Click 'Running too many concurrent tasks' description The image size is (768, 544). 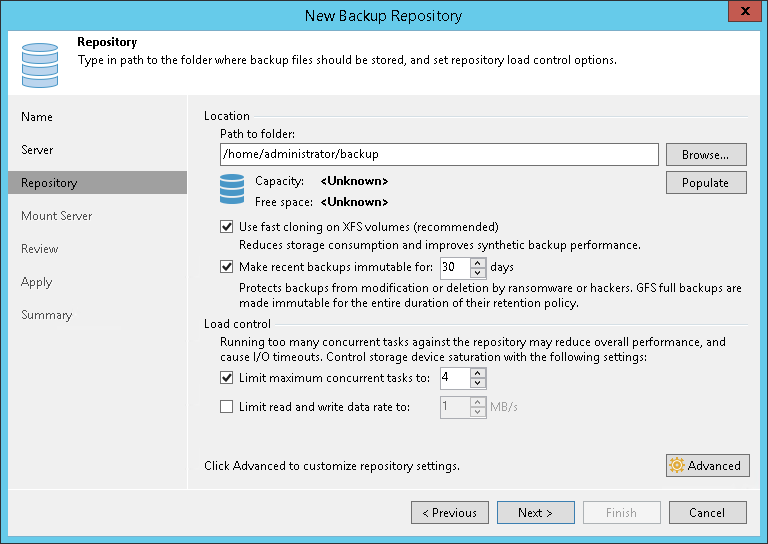473,349
